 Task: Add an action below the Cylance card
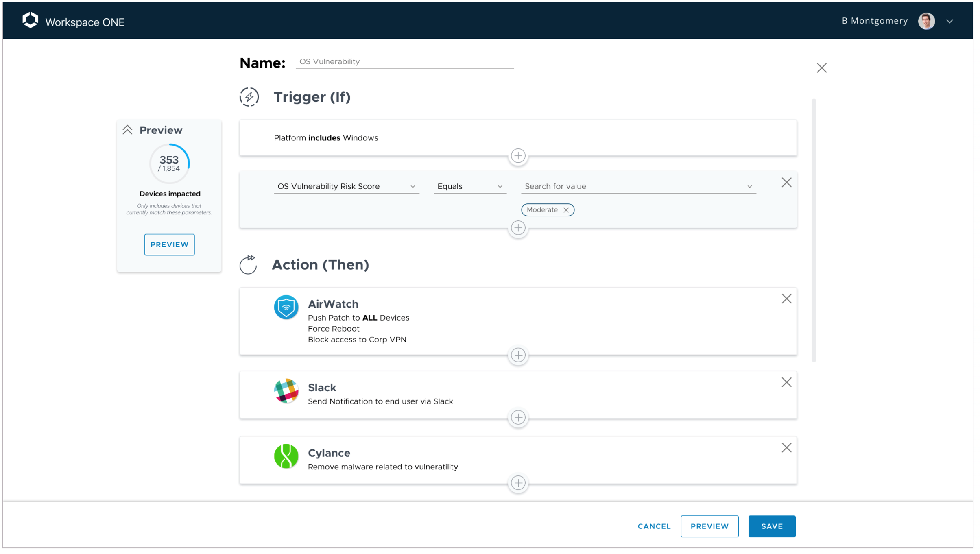517,483
